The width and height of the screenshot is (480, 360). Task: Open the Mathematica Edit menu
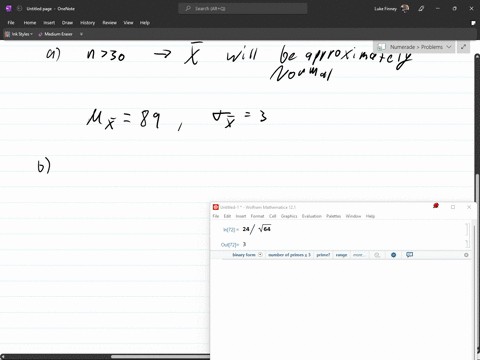[227, 216]
